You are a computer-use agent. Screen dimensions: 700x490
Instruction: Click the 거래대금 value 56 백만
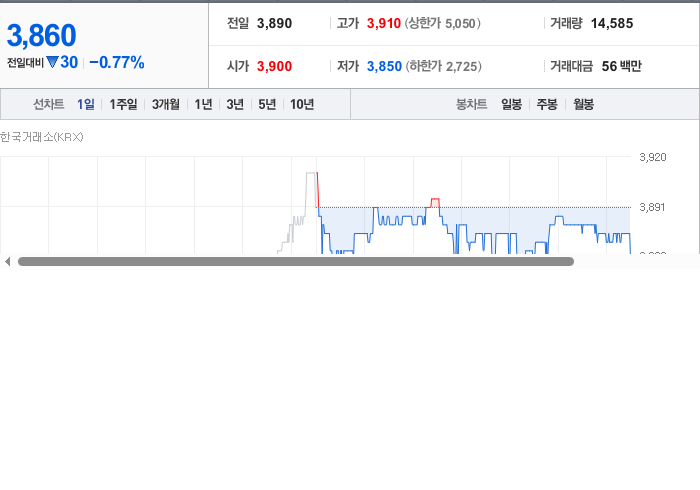tap(621, 66)
